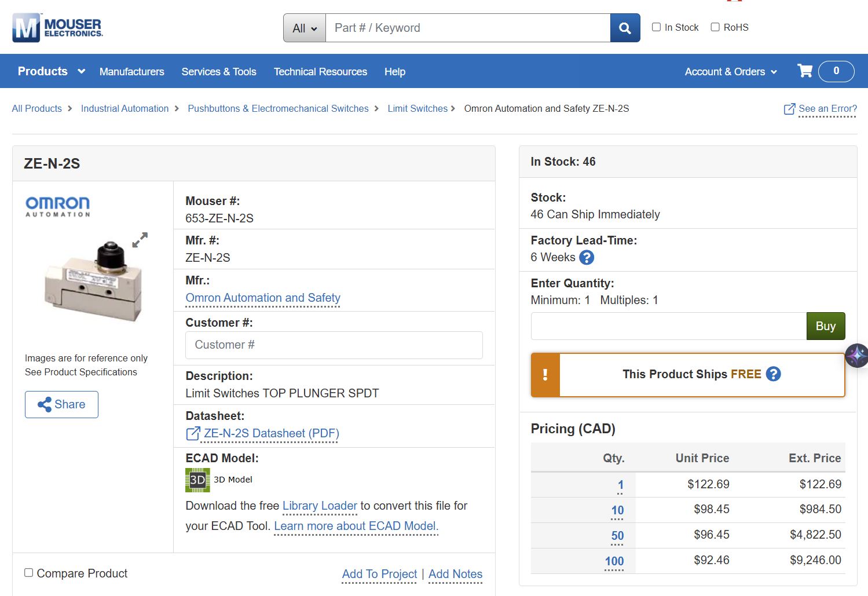Enable the In Stock checkbox

pyautogui.click(x=656, y=27)
